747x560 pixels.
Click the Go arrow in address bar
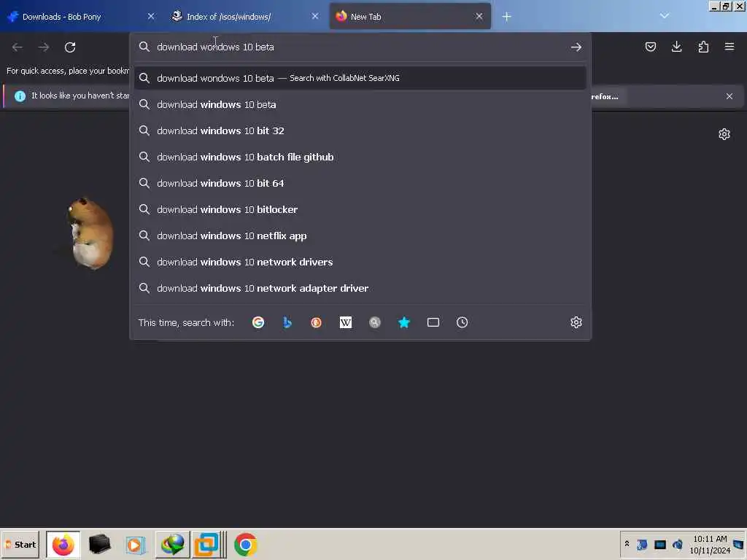point(576,47)
